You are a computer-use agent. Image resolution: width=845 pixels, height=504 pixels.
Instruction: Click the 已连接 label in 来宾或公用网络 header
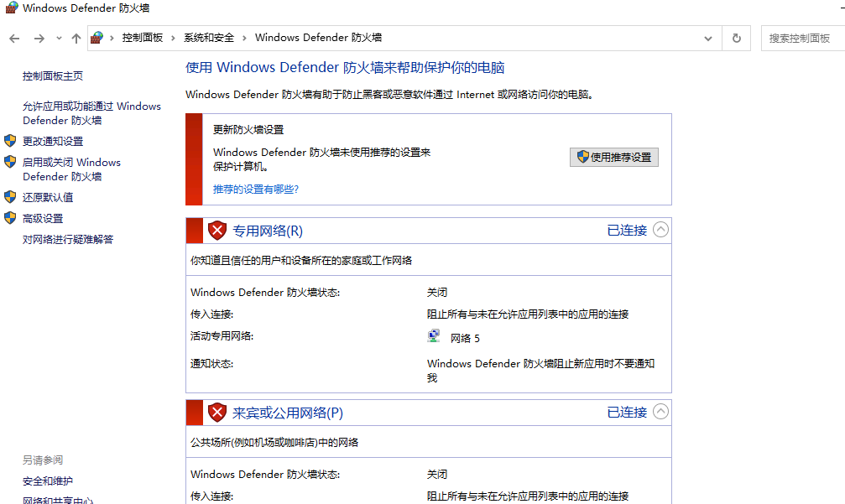coord(627,413)
